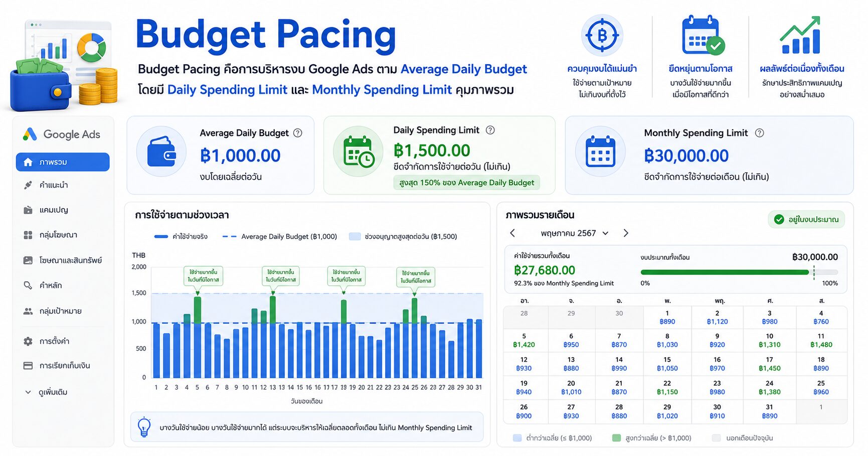Select calendar day 1 with ฿890

tap(667, 318)
